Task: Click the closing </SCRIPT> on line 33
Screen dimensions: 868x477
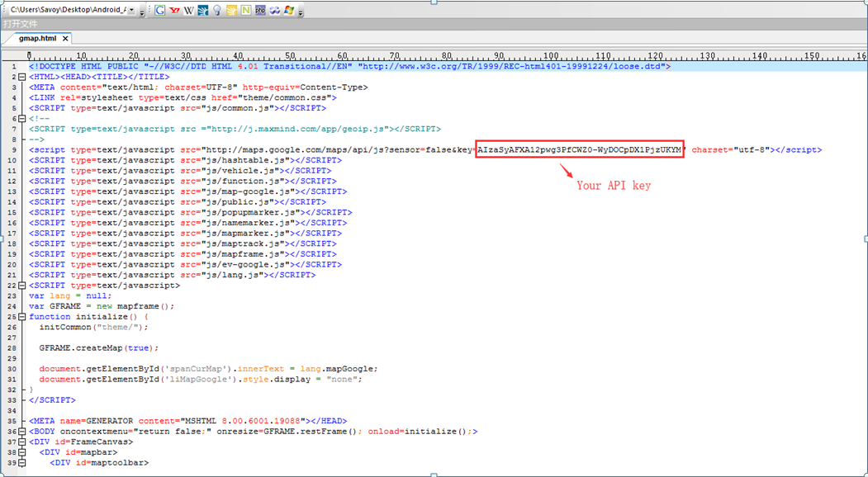Action: pyautogui.click(x=52, y=400)
